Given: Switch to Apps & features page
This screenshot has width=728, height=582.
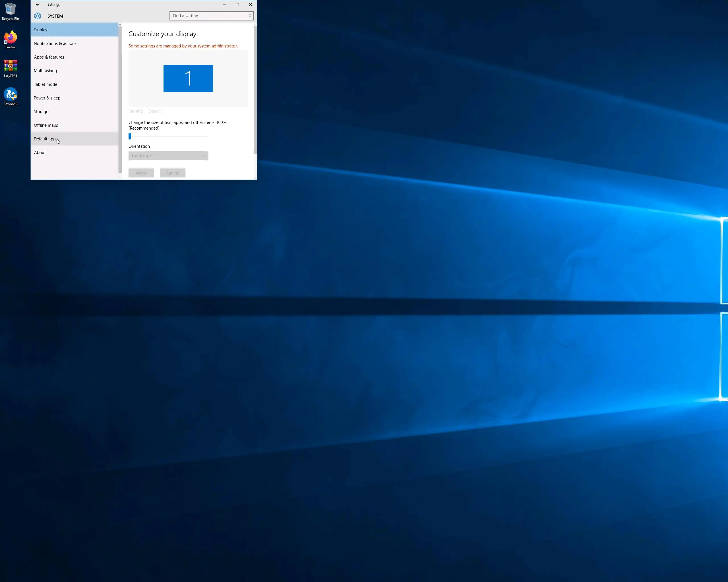Looking at the screenshot, I should 49,57.
